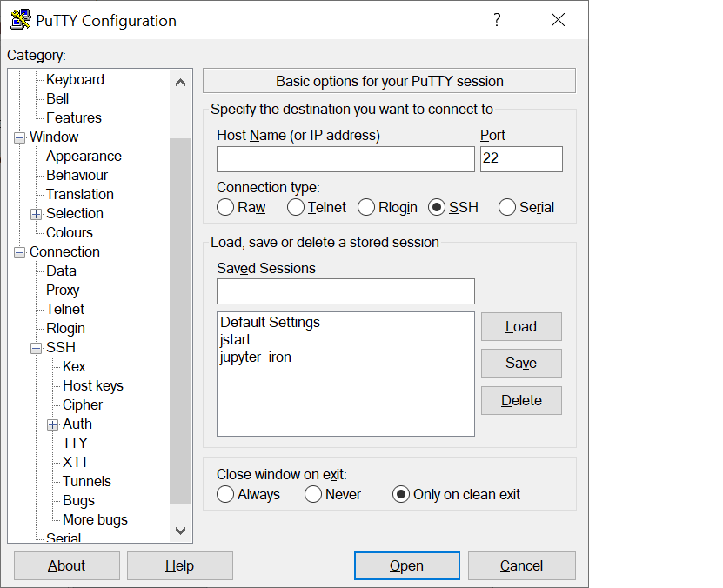
Task: Collapse the Window tree node
Action: [19, 137]
